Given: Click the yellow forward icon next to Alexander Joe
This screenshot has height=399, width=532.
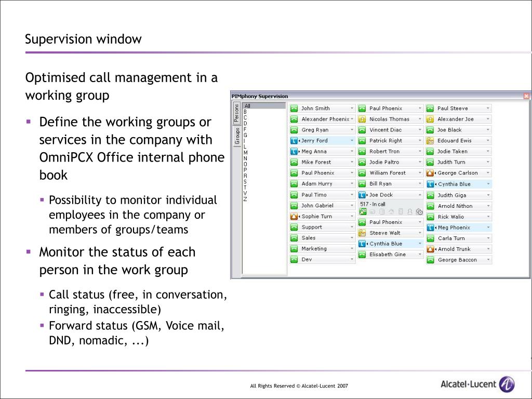Looking at the screenshot, I should pos(430,119).
